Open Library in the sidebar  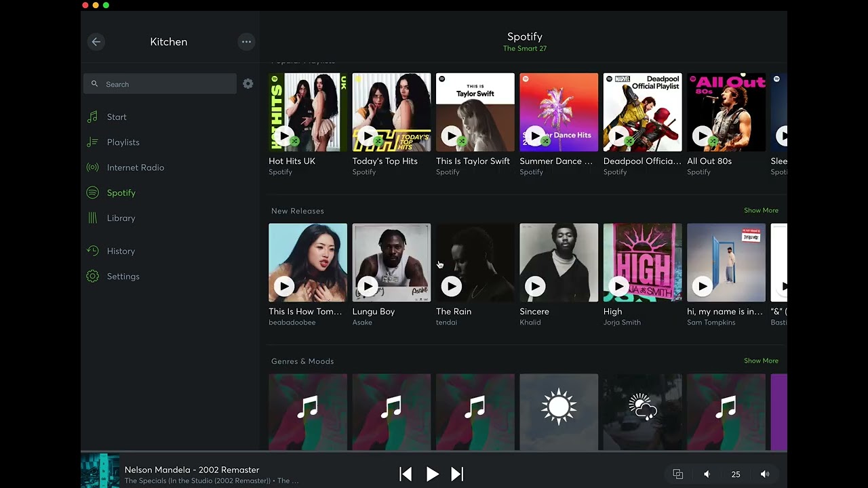click(x=121, y=218)
